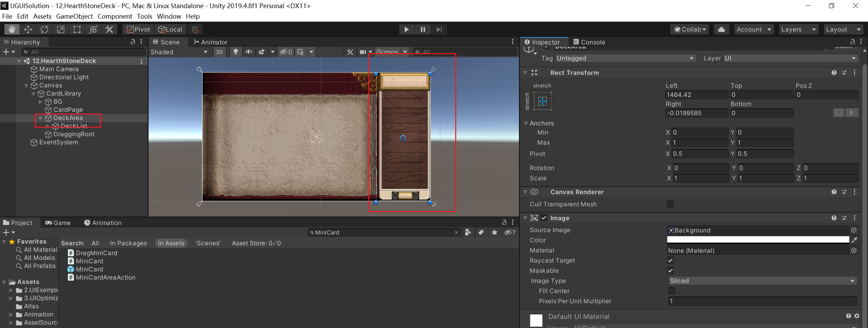Click the Step frame button
This screenshot has width=868, height=328.
[x=439, y=29]
